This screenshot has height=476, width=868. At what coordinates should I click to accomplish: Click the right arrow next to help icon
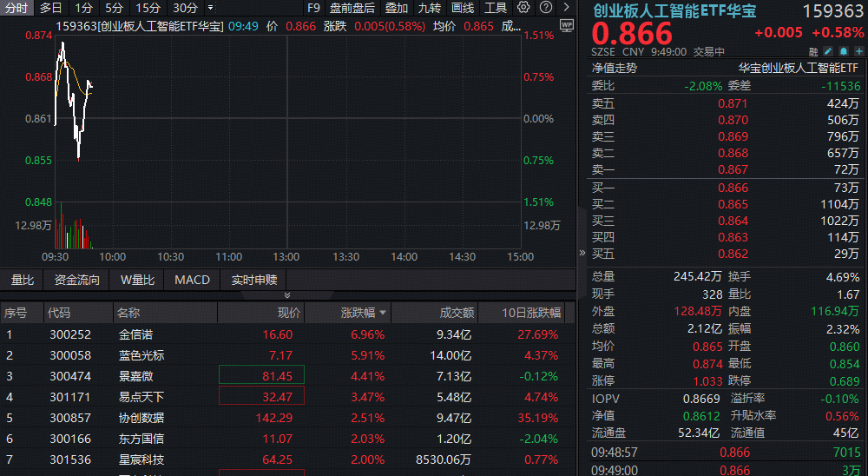(x=566, y=8)
